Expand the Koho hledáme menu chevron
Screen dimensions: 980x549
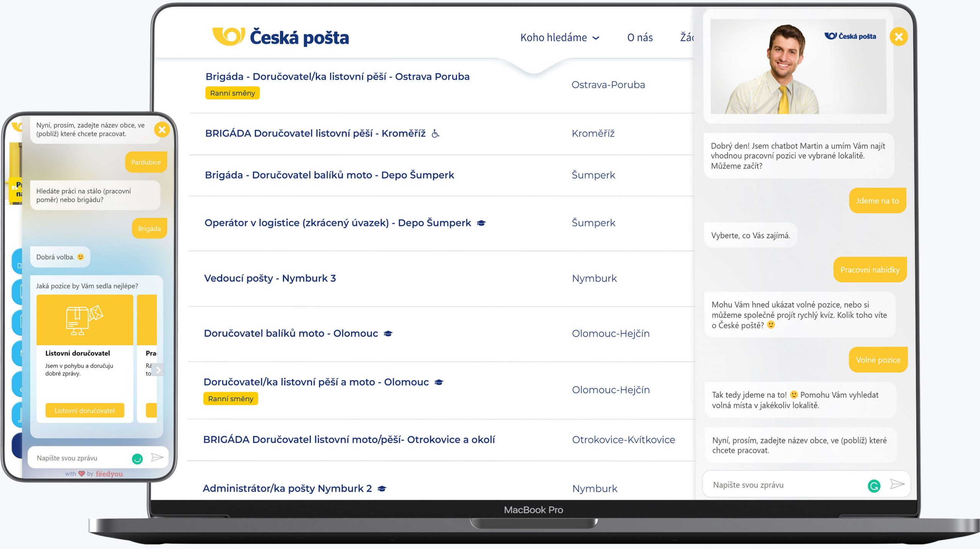(596, 38)
